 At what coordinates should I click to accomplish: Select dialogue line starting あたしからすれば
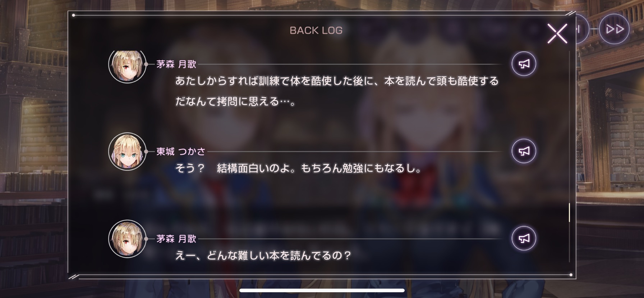point(337,91)
